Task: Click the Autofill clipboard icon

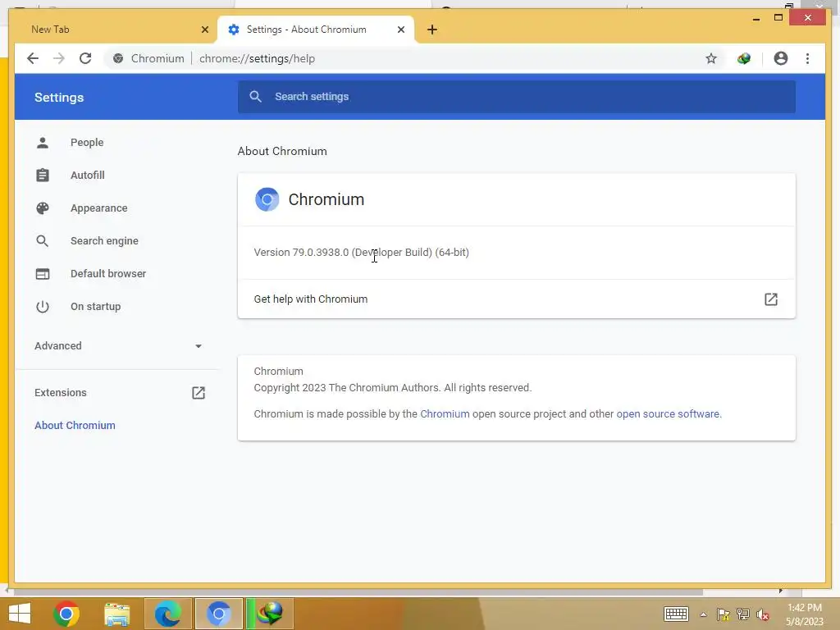Action: [43, 176]
